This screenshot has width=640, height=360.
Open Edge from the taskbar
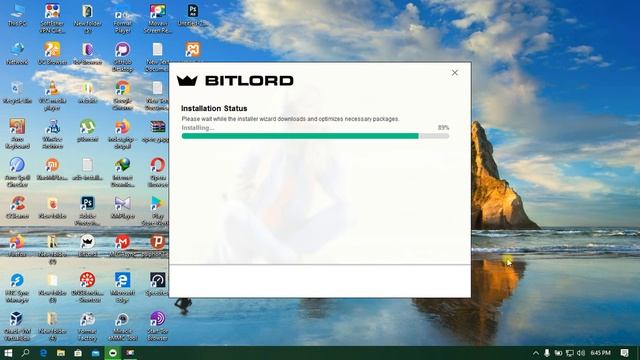tap(43, 353)
